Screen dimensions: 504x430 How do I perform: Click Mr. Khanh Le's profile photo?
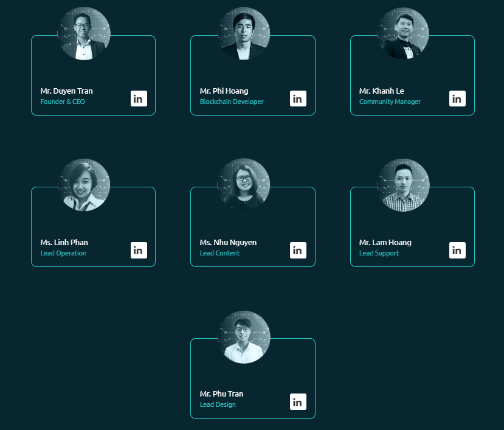point(403,34)
